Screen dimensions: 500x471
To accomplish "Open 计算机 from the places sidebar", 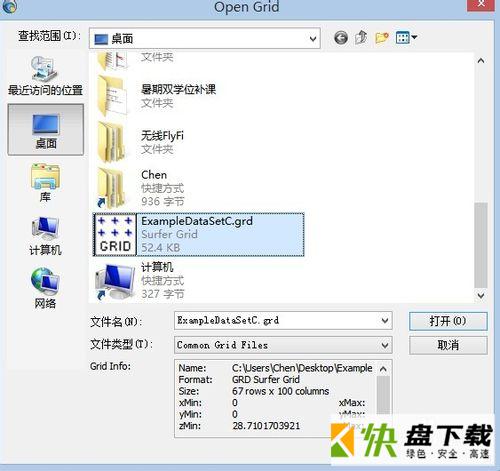I will 45,236.
